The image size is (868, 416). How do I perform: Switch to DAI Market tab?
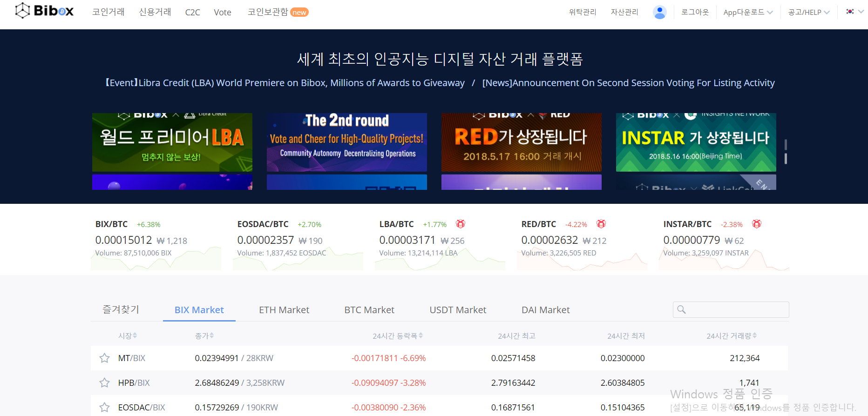click(546, 310)
